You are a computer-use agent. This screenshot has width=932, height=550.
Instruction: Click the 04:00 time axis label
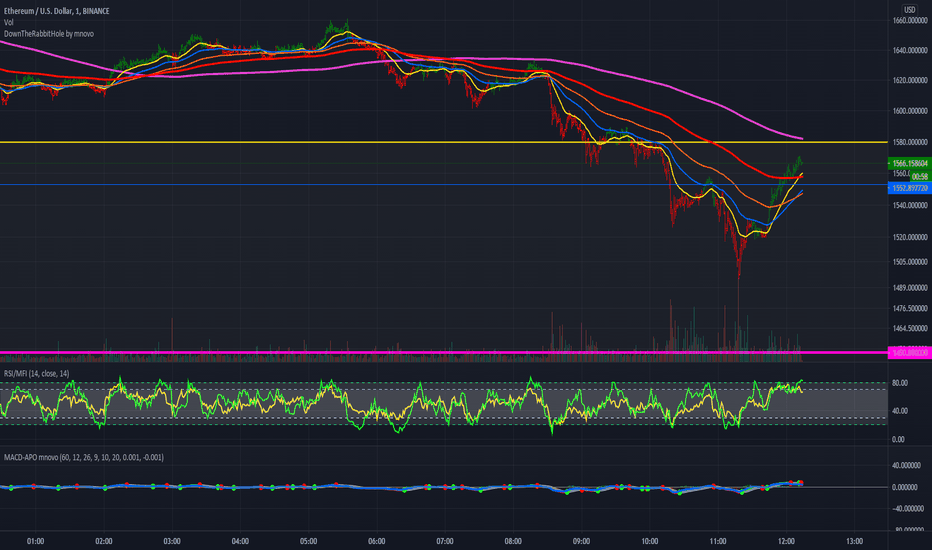[240, 541]
